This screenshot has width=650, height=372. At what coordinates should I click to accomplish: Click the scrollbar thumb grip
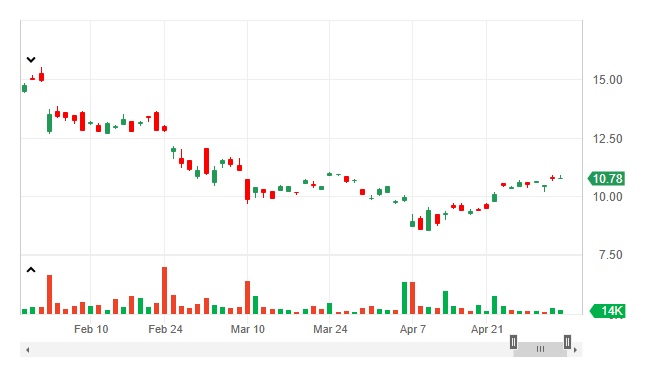[540, 349]
